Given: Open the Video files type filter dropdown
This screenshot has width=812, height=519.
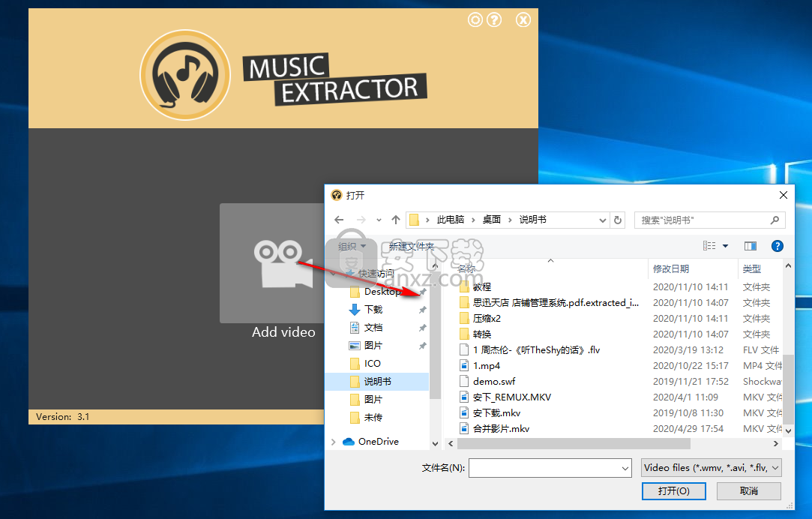Looking at the screenshot, I should point(711,468).
